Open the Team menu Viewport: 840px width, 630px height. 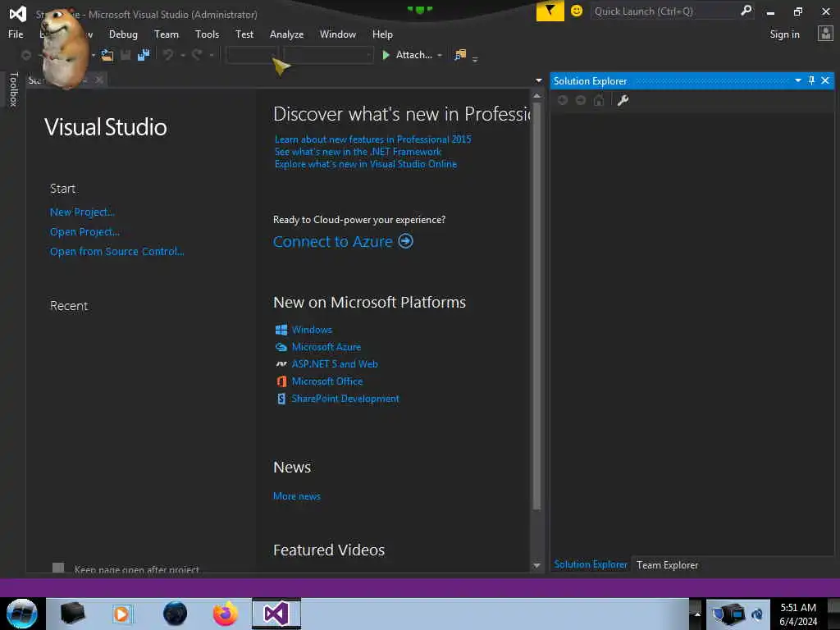tap(167, 34)
